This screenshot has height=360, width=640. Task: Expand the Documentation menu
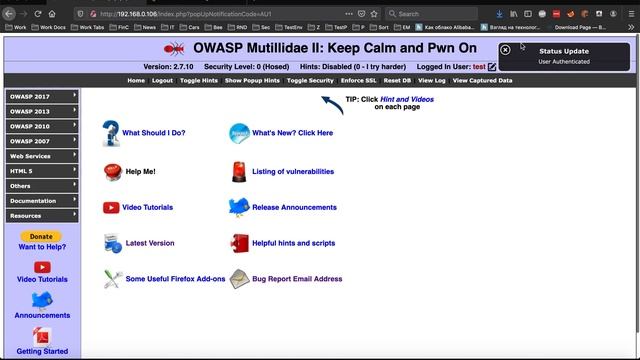click(42, 201)
